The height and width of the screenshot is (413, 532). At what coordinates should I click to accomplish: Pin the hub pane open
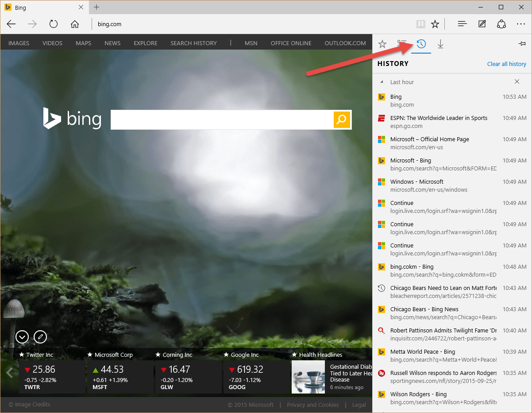tap(522, 44)
